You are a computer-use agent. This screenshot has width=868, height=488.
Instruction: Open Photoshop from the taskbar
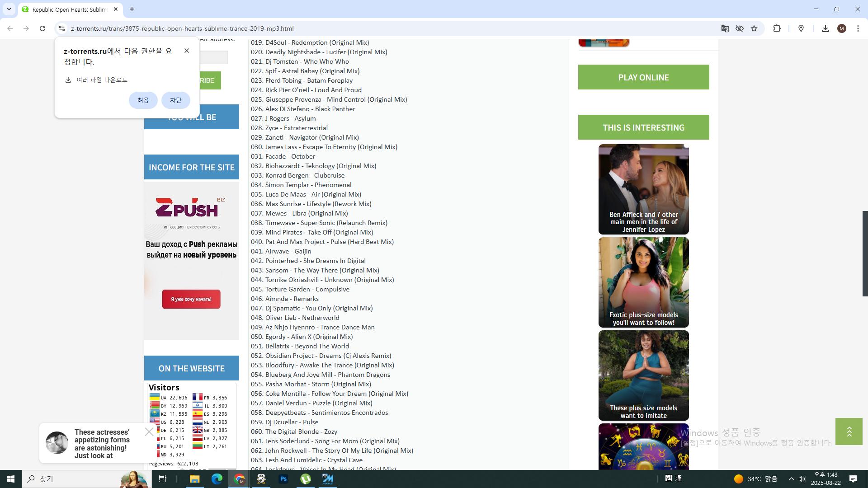click(x=283, y=479)
